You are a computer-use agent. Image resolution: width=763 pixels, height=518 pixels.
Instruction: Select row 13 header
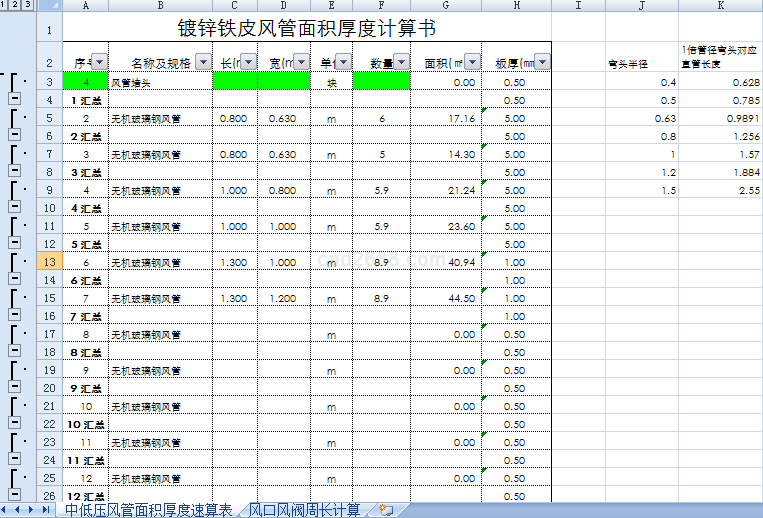[x=49, y=261]
